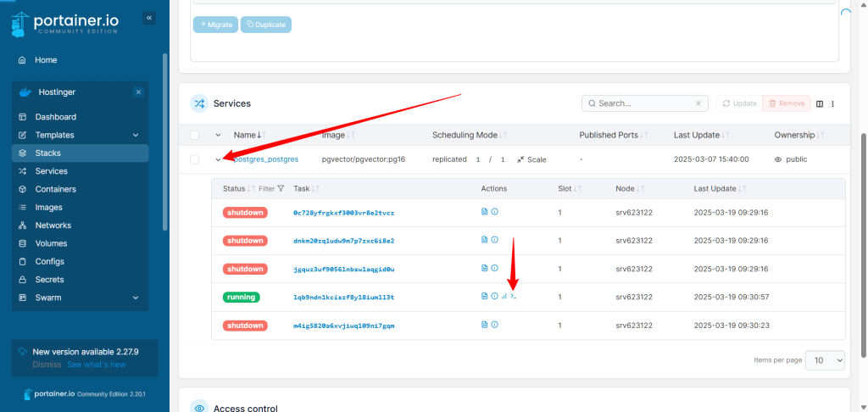
Task: Clear the services search field
Action: [698, 103]
